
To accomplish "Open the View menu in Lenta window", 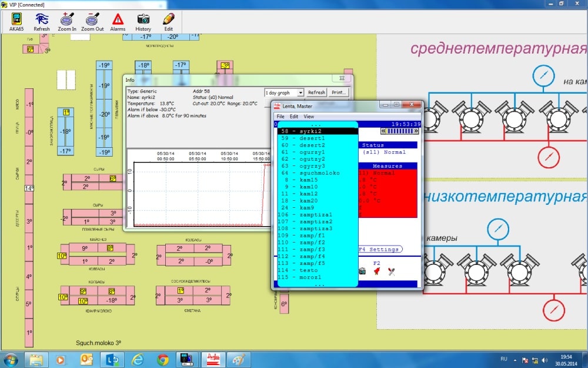I will point(309,117).
